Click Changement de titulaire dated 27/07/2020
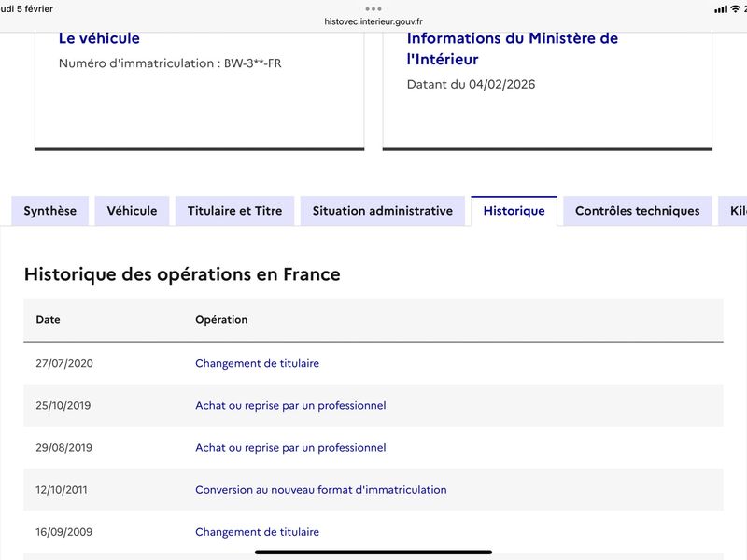 click(x=258, y=363)
